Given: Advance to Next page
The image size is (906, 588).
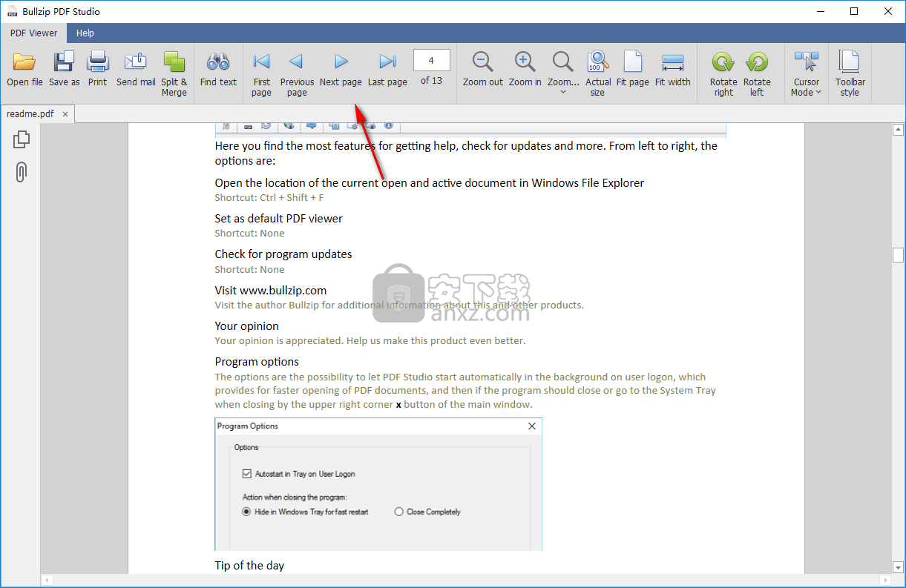Looking at the screenshot, I should 341,62.
